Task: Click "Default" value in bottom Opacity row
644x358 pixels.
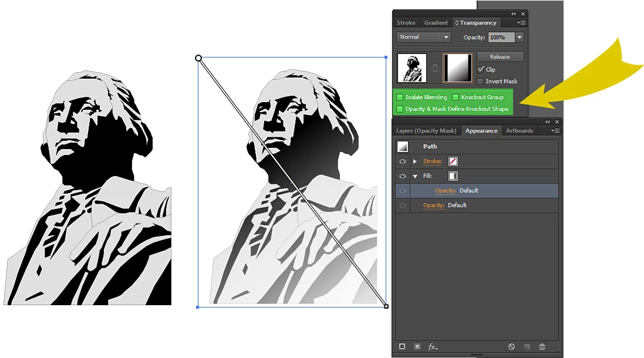Action: click(457, 205)
